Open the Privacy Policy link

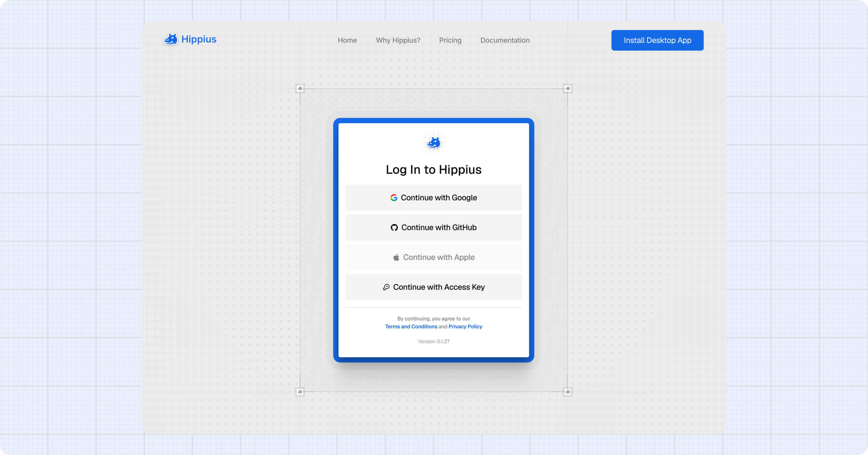coord(465,327)
